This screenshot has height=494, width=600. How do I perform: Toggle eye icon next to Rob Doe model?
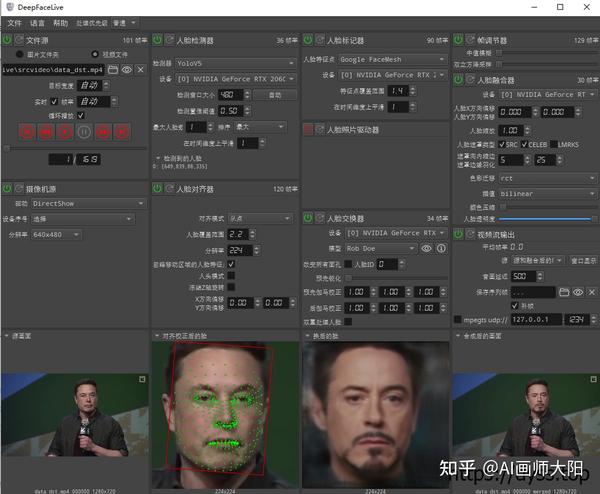coord(426,248)
